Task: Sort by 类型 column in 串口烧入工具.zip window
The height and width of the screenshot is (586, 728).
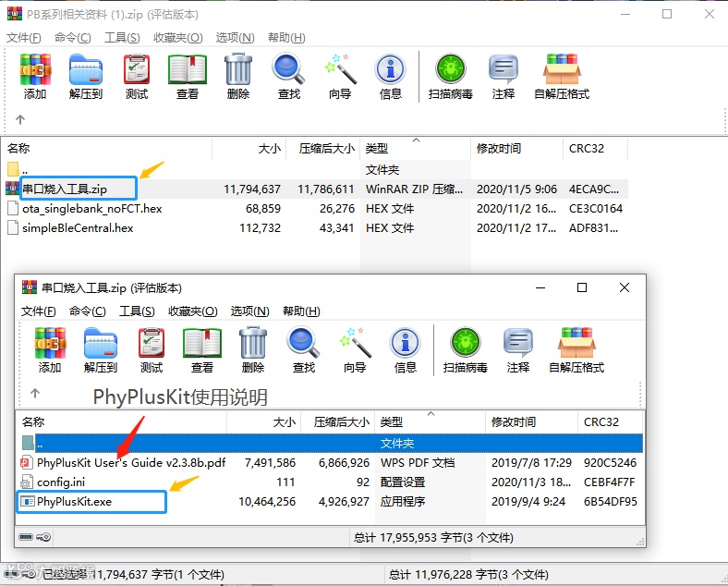Action: click(430, 422)
